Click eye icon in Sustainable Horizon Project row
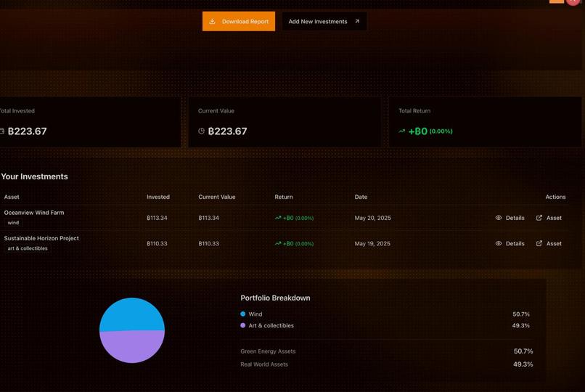This screenshot has width=585, height=392. coord(499,243)
